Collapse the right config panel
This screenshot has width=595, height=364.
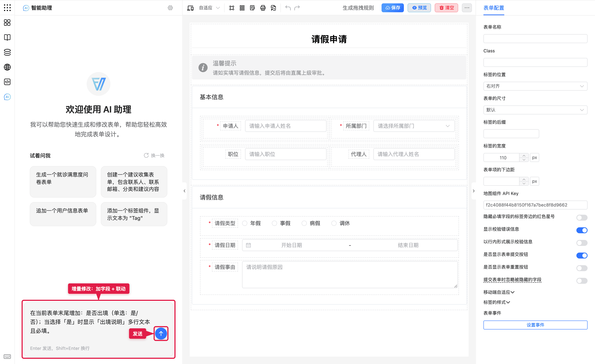coord(474,191)
